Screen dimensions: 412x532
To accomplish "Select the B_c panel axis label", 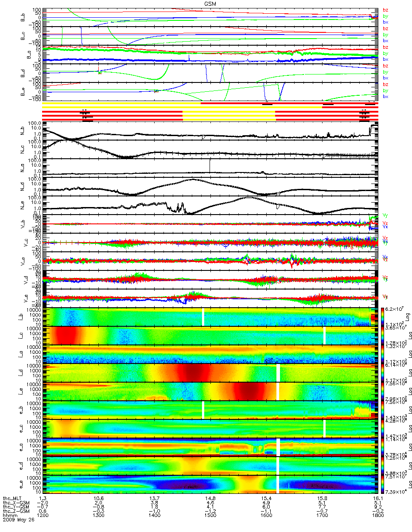I will coord(23,36).
